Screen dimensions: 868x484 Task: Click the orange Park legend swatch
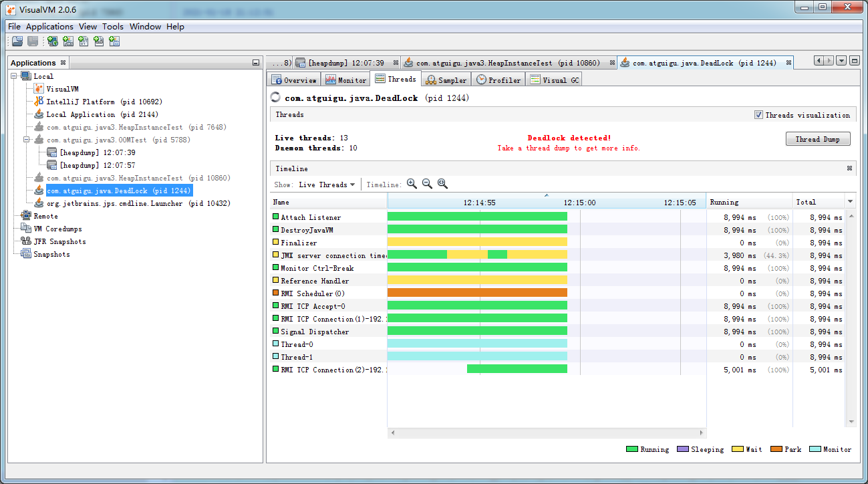coord(776,449)
